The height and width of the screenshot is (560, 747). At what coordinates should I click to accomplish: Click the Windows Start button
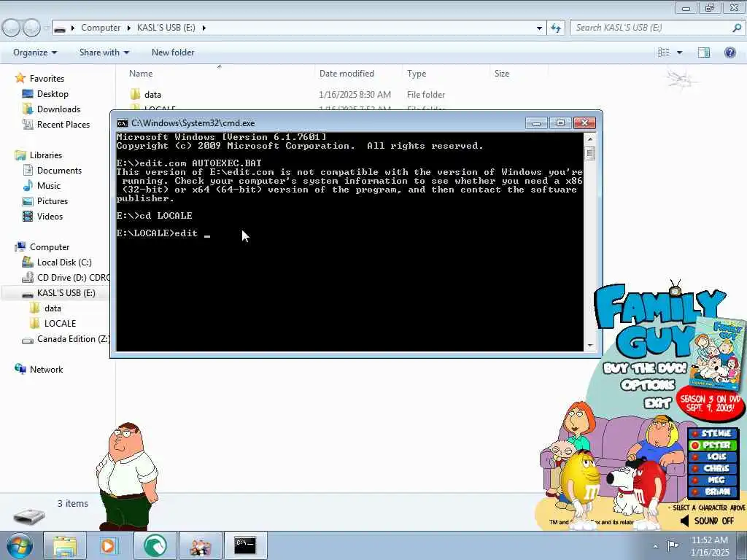pos(18,545)
